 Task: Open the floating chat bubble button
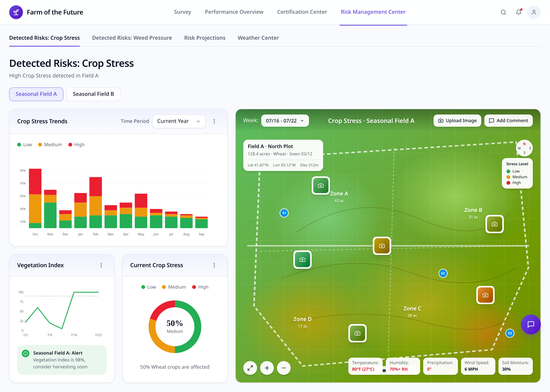pyautogui.click(x=531, y=324)
